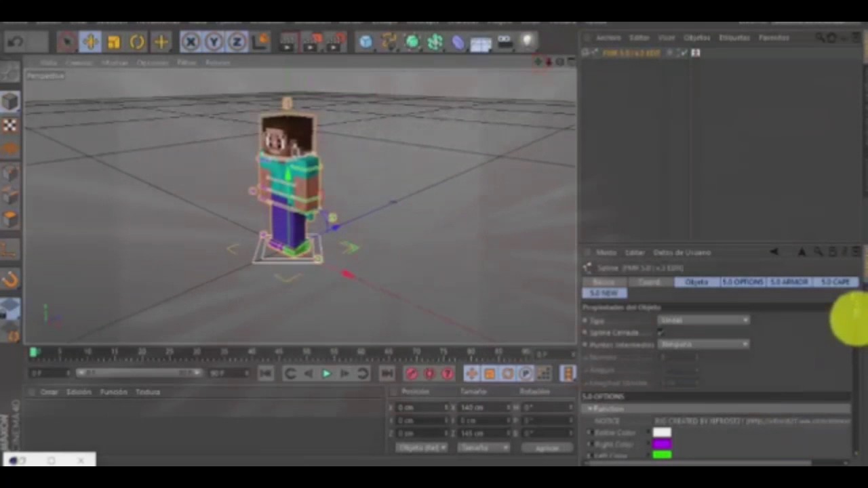Toggle the Z axis lock
This screenshot has width=868, height=488.
pos(237,42)
